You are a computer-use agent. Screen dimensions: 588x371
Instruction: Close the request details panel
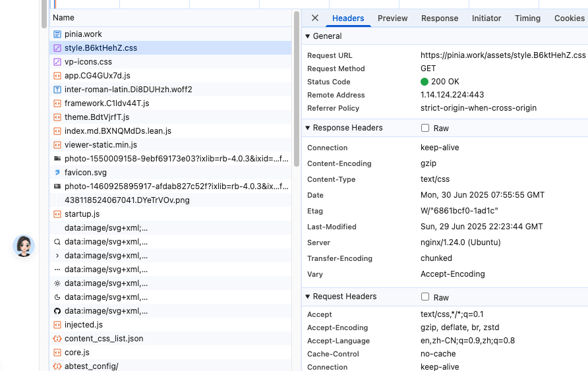315,18
